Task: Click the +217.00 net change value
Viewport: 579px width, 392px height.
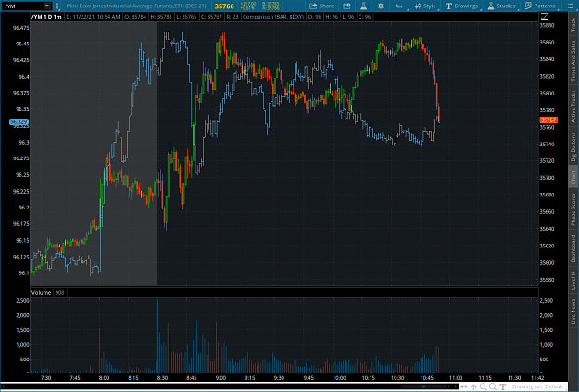Action: [x=247, y=4]
